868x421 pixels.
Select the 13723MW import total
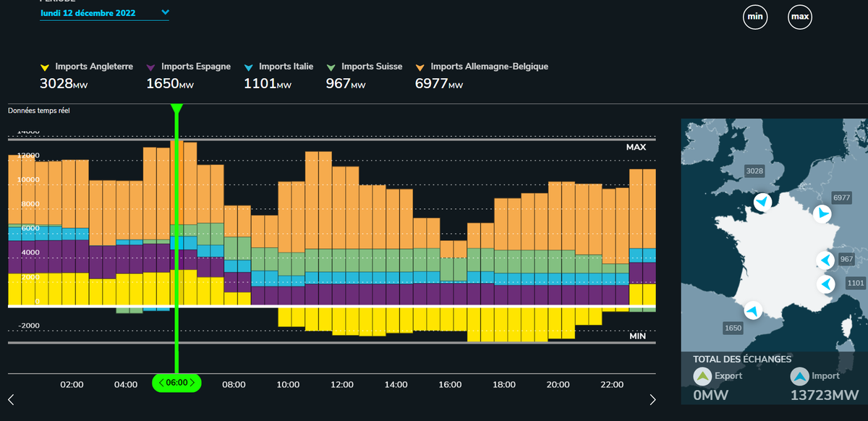click(824, 396)
